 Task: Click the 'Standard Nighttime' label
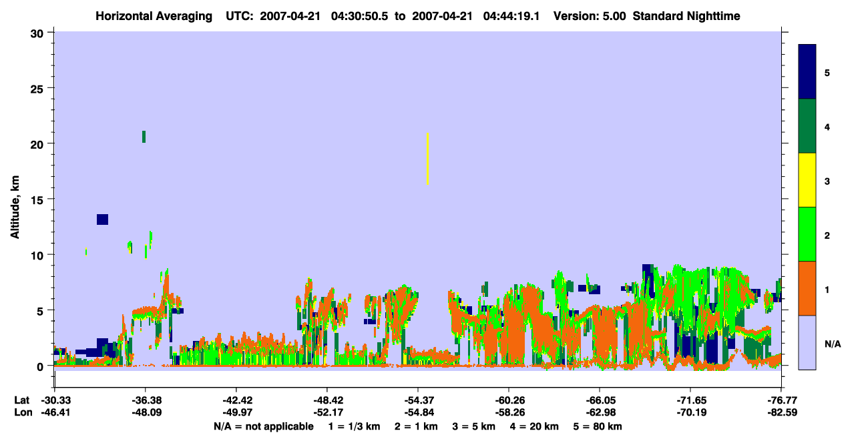(686, 15)
